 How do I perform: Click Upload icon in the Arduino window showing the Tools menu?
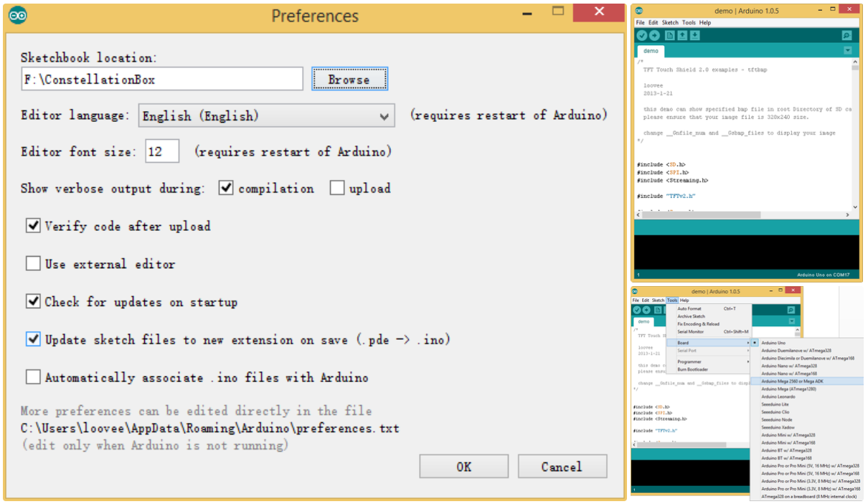[646, 310]
